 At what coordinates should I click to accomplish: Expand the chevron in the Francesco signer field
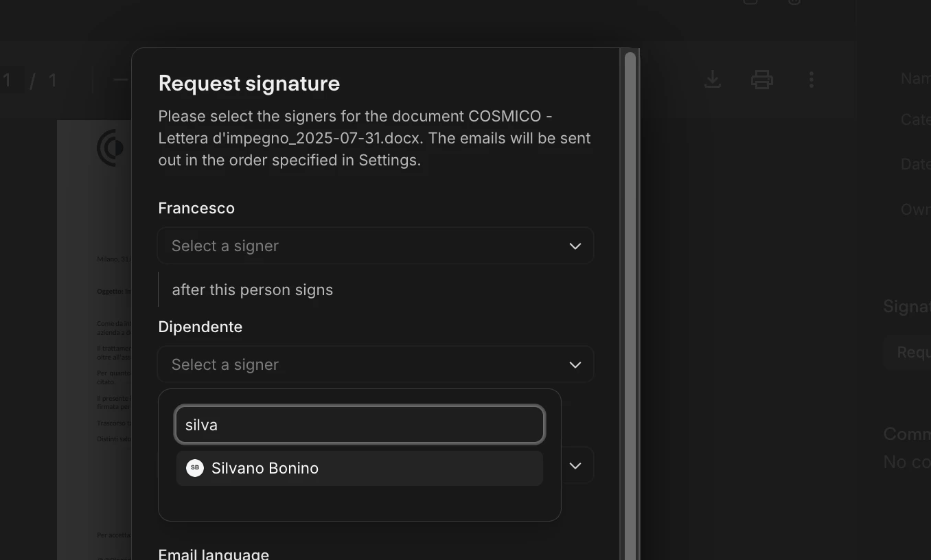575,246
